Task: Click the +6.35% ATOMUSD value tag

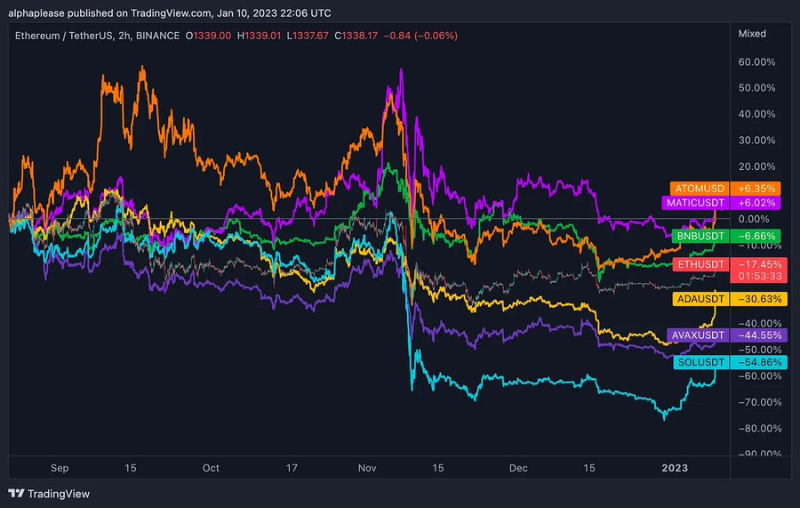Action: 759,189
